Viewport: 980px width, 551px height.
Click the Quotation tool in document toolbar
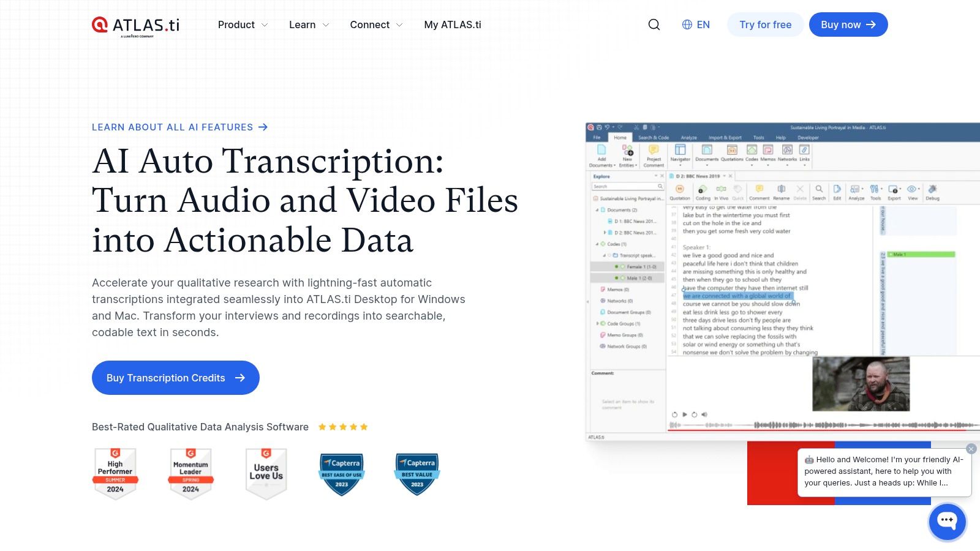(x=679, y=192)
